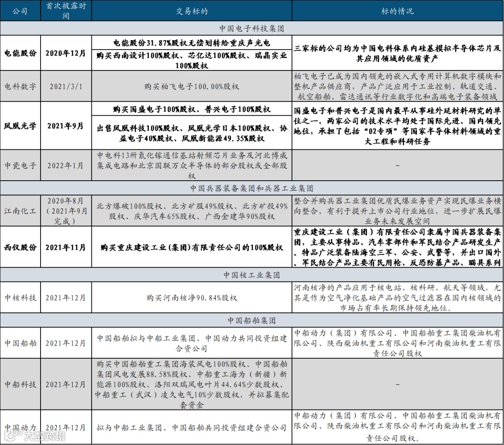
Task: Click 购买重庆建设工业(集团)有限责任公司 transaction cell
Action: pos(192,247)
